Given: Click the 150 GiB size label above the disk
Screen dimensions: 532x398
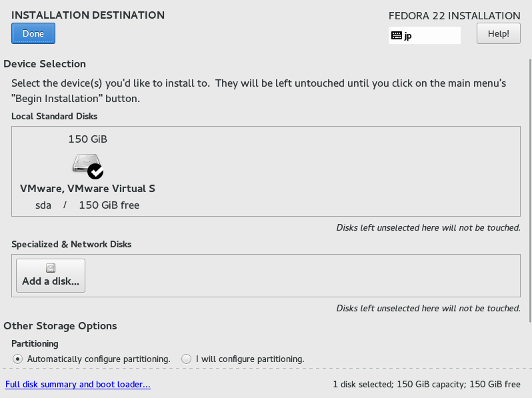Looking at the screenshot, I should 87,139.
